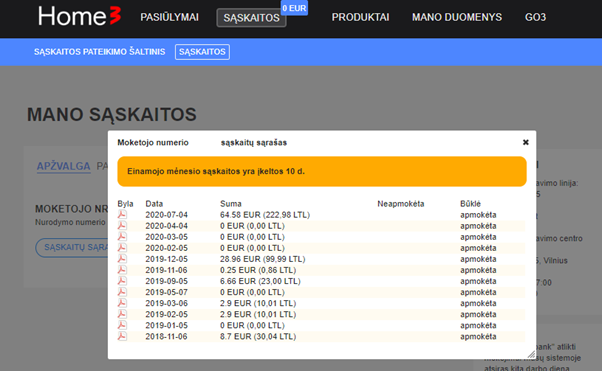This screenshot has height=371, width=602.
Task: Open SĄSKAITOS PATEIKIMO ŠALTINIS submenu link
Action: (99, 52)
